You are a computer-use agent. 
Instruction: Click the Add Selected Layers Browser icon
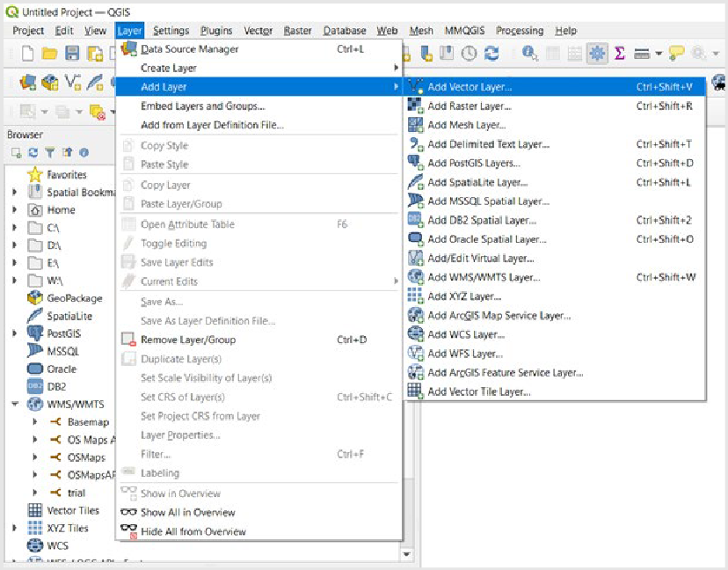(x=16, y=152)
